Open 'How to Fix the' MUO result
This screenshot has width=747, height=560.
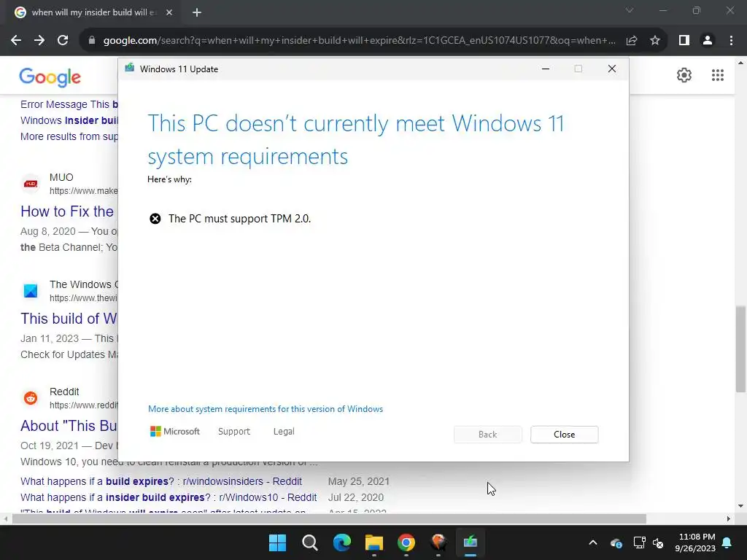(x=67, y=211)
